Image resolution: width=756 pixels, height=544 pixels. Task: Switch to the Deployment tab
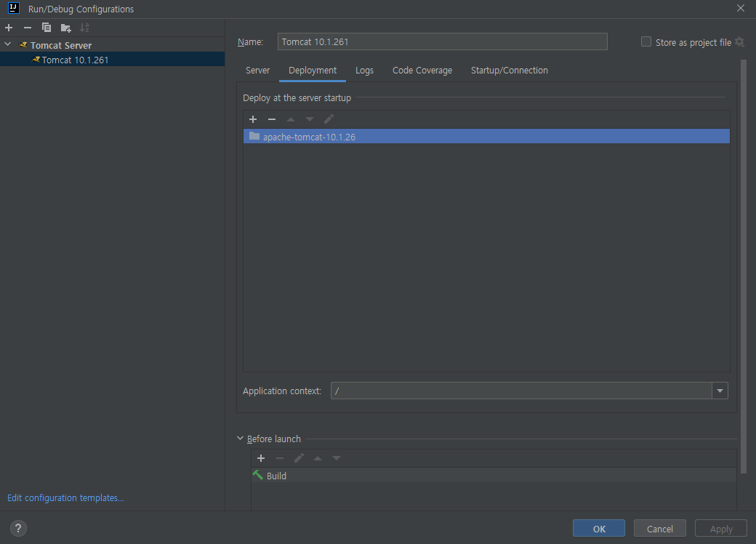313,71
